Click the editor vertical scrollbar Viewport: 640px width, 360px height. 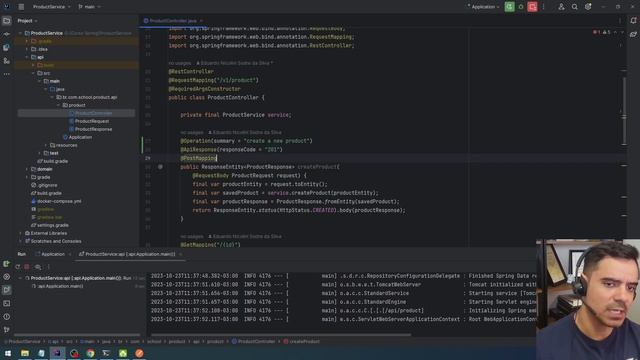pos(624,110)
